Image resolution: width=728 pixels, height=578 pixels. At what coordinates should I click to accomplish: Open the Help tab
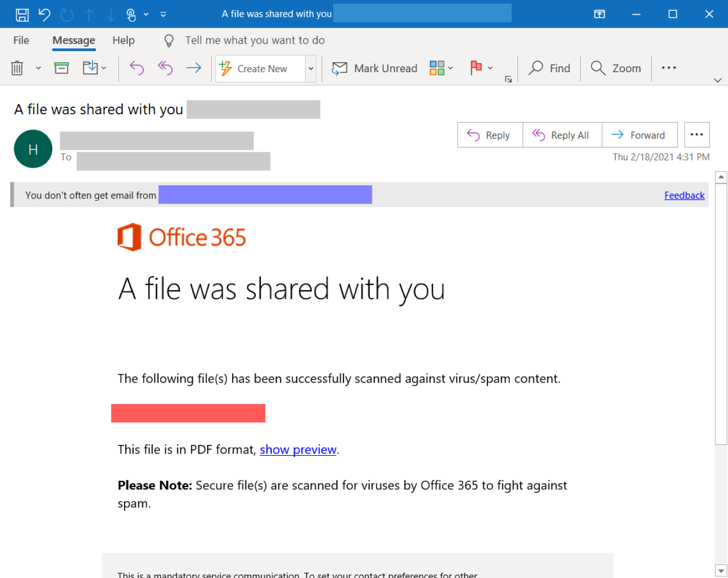point(123,40)
